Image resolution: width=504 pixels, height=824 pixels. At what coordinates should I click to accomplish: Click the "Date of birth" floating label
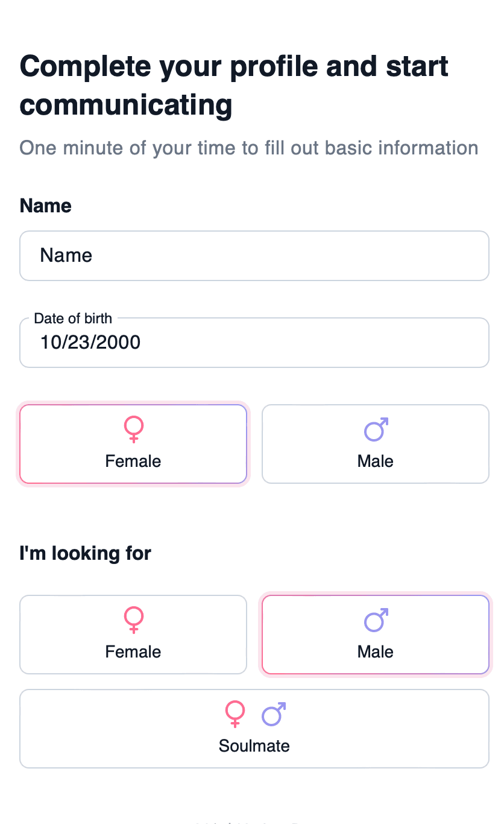73,319
